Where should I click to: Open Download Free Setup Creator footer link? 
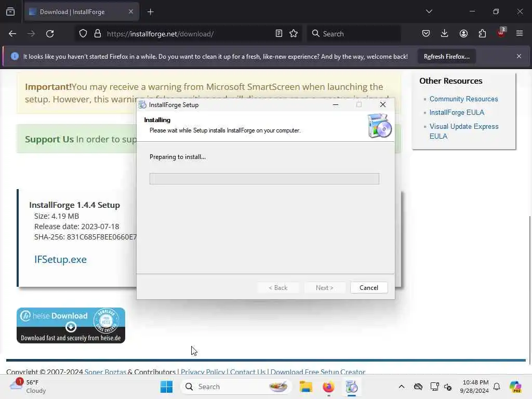pos(318,371)
